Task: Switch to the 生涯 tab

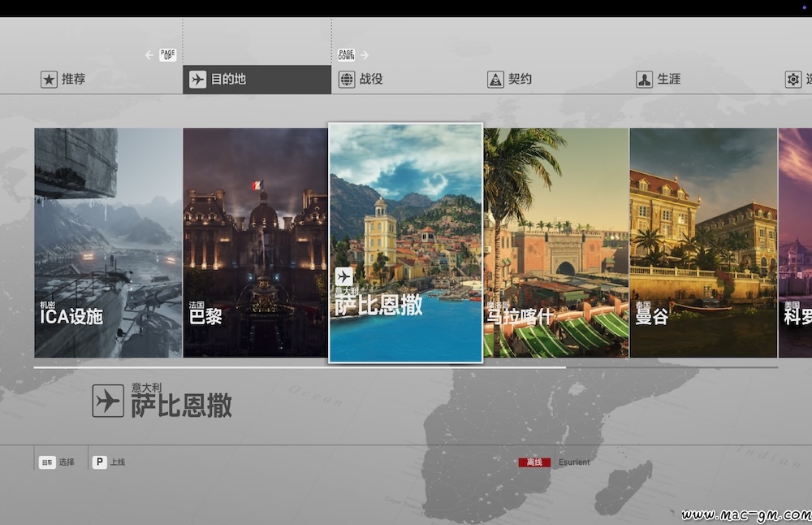Action: [659, 80]
